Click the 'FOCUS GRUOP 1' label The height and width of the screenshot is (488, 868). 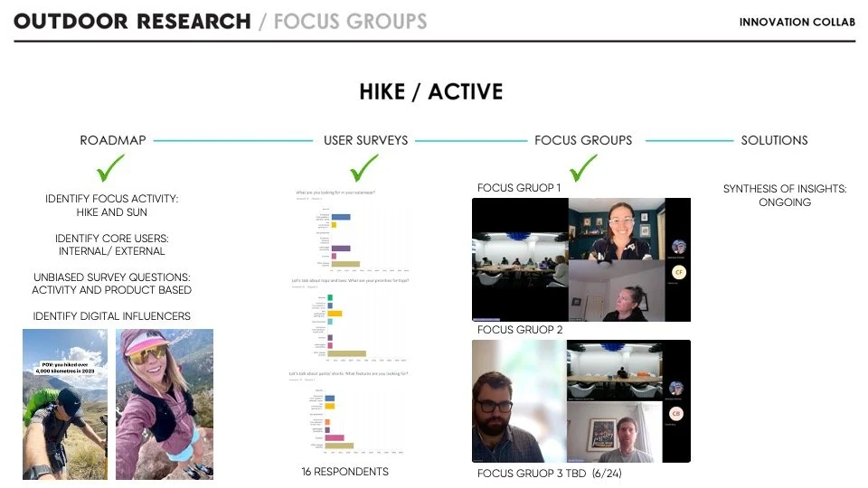tap(519, 188)
